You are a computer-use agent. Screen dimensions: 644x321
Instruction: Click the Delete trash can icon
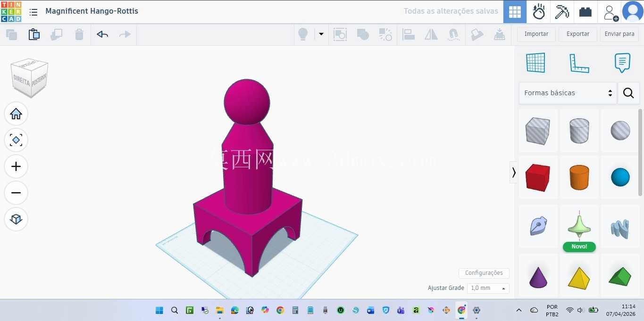tap(79, 34)
